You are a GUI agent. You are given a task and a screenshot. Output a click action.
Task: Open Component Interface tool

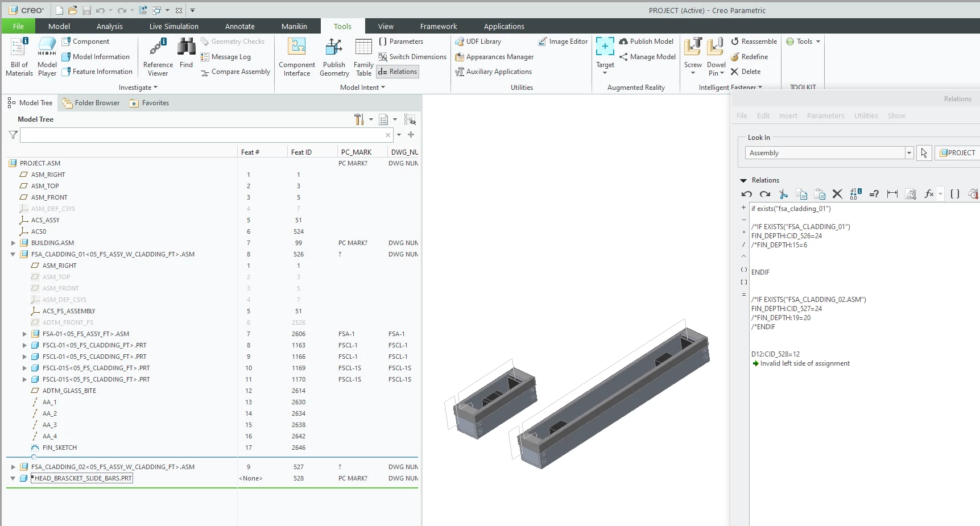click(x=297, y=57)
